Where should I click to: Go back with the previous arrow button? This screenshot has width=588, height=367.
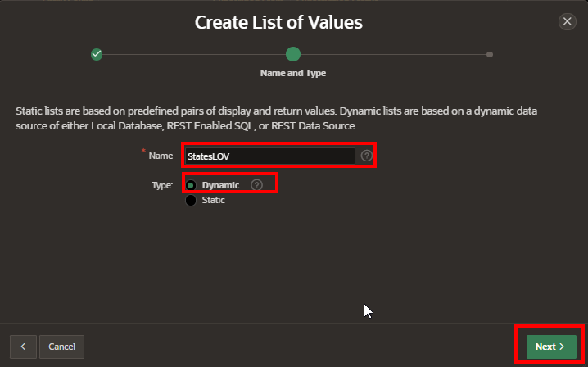coord(23,347)
